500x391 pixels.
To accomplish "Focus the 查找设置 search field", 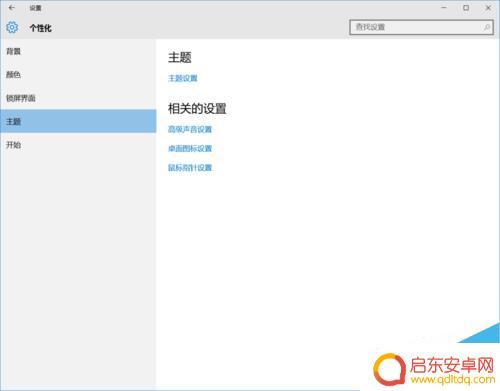I will point(421,27).
